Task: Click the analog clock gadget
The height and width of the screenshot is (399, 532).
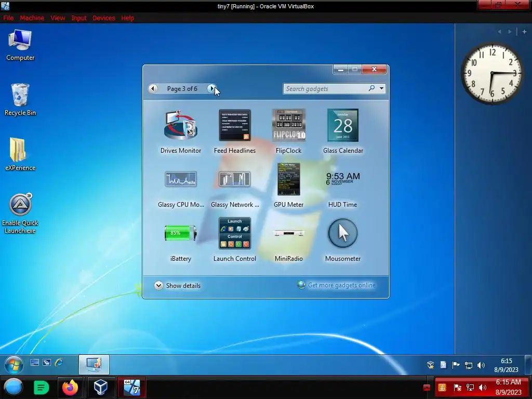Action: (492, 73)
